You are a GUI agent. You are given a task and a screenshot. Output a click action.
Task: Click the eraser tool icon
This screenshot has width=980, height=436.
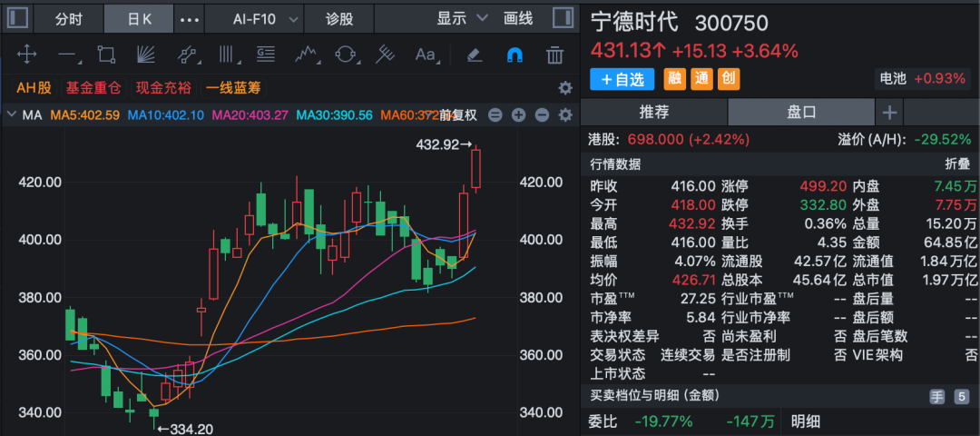click(473, 54)
